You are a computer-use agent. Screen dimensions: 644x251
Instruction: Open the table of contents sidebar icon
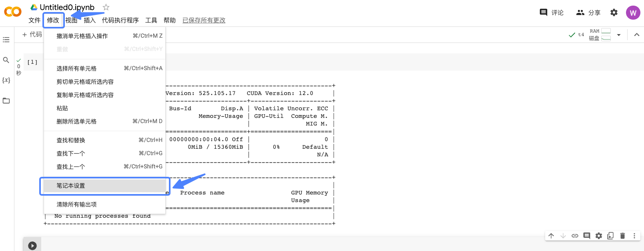click(x=6, y=40)
